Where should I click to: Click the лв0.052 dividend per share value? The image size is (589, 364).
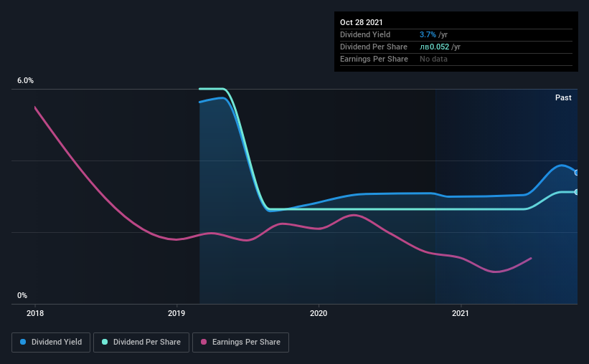(x=434, y=47)
